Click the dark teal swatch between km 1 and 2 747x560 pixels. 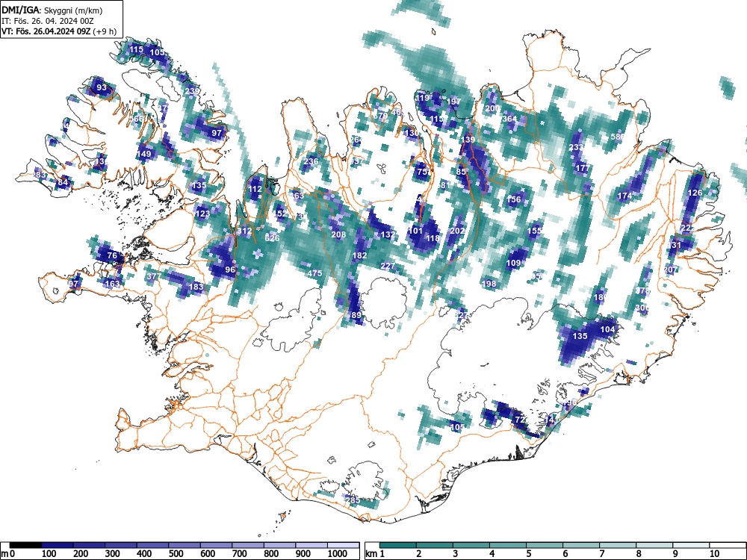click(398, 545)
